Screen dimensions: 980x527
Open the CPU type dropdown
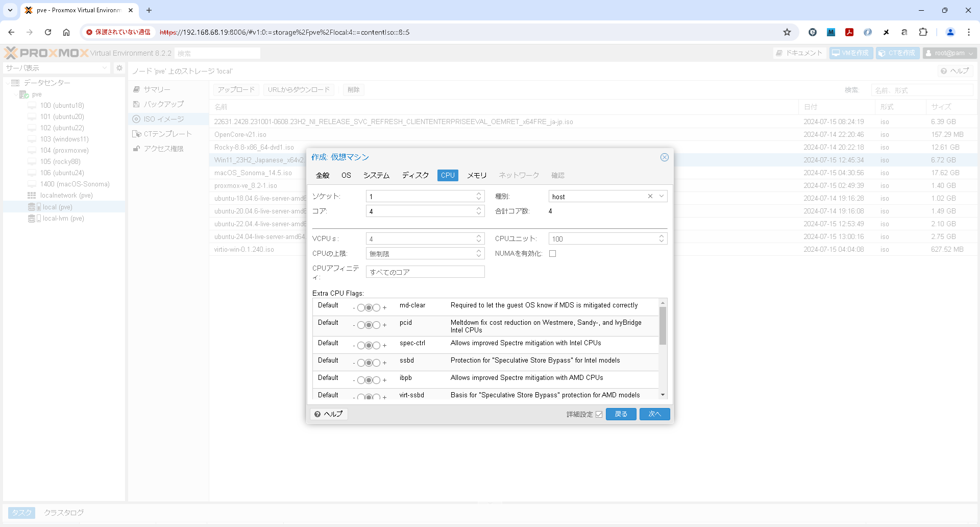661,196
